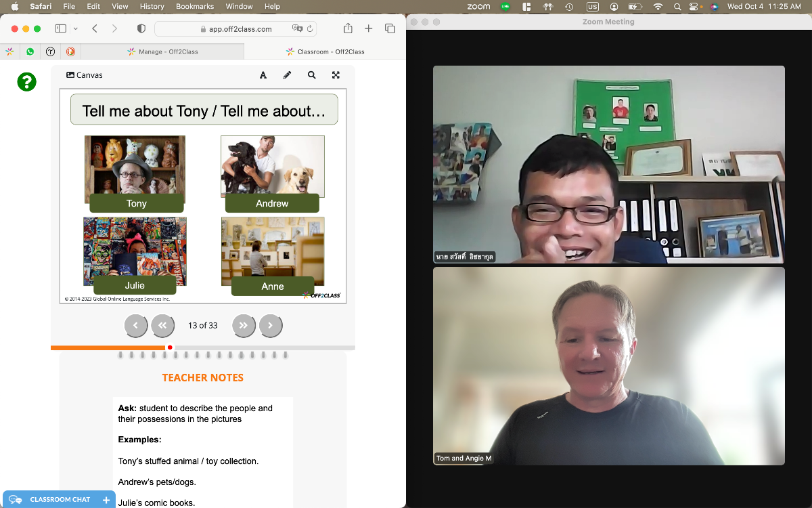Click the orange lesson progress bar

[x=108, y=347]
